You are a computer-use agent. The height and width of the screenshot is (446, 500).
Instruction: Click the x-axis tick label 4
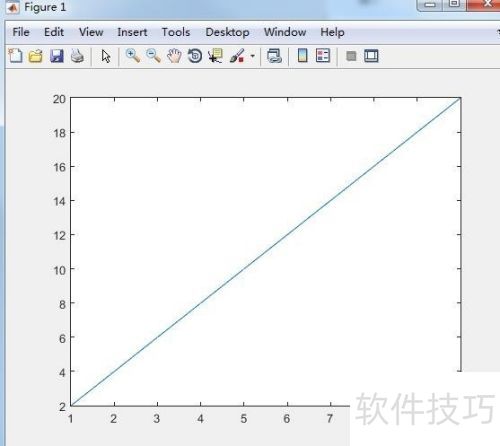(200, 419)
